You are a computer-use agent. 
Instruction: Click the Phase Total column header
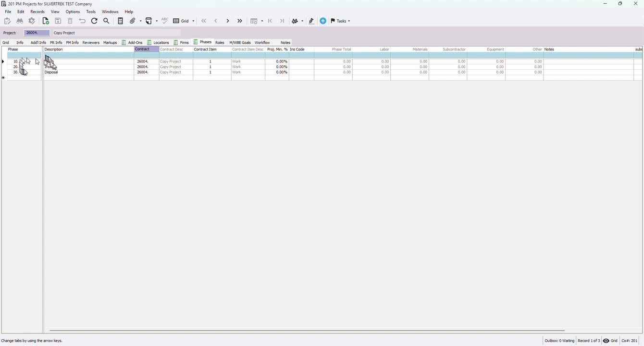tap(333, 49)
